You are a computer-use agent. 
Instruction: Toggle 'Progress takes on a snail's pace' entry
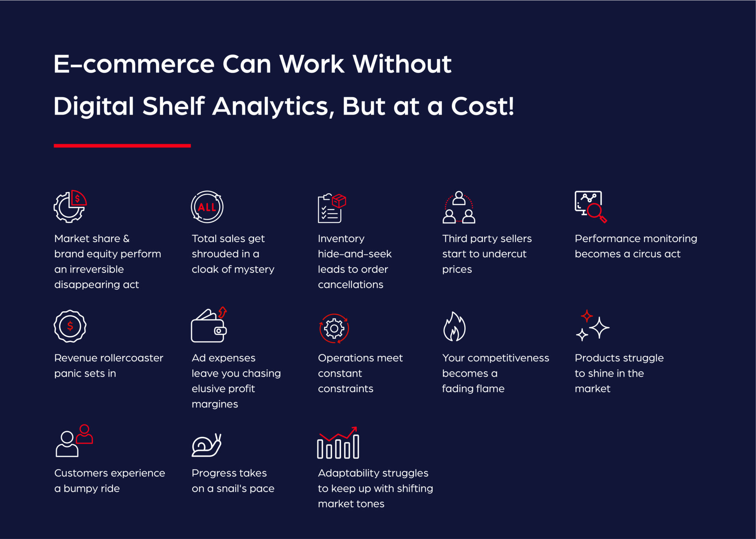[228, 467]
